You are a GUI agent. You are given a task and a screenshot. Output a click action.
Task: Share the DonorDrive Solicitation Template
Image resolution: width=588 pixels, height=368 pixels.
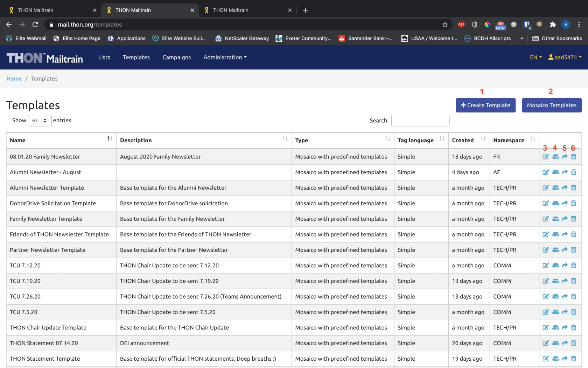click(565, 203)
